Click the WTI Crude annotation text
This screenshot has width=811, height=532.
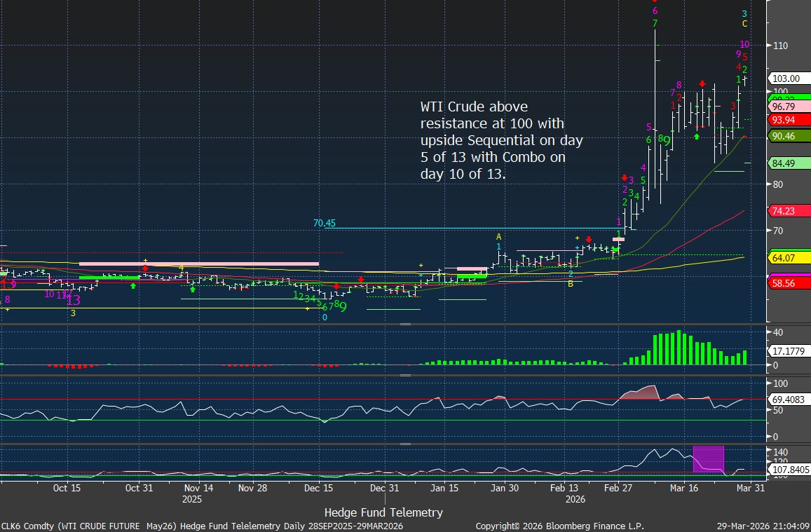501,140
